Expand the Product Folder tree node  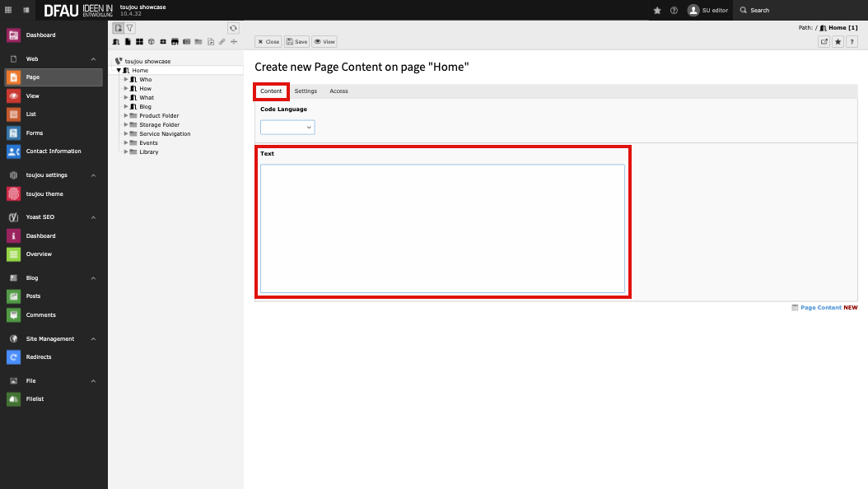pyautogui.click(x=126, y=116)
